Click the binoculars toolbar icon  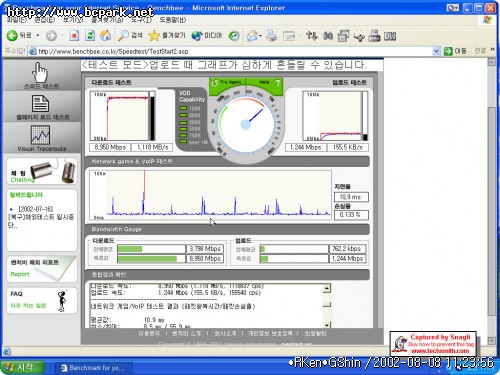coord(328,35)
